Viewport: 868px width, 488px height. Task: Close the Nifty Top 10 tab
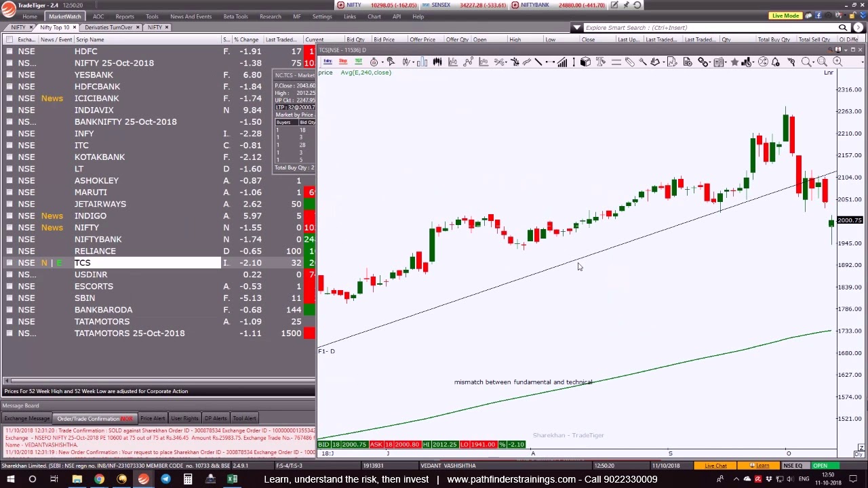75,27
